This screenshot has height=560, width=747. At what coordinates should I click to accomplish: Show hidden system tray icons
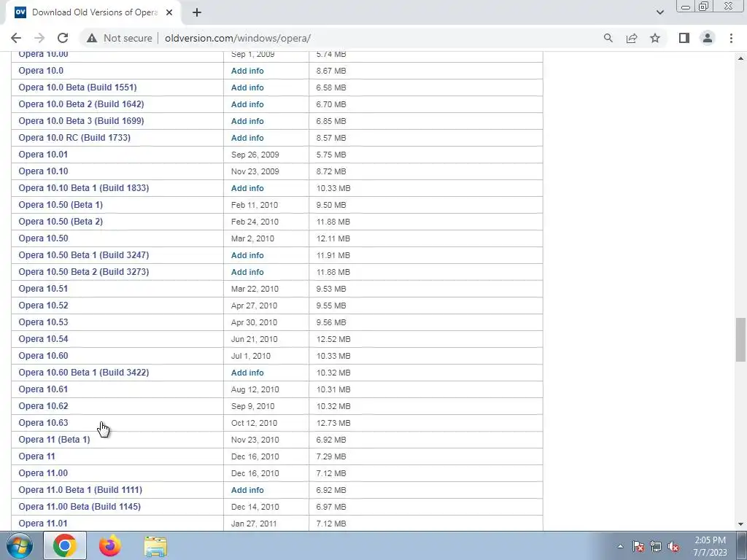620,547
